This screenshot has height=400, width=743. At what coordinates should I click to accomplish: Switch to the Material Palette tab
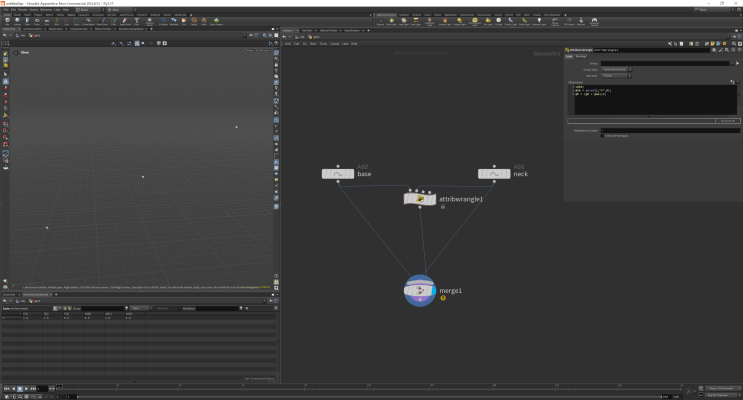(x=328, y=30)
